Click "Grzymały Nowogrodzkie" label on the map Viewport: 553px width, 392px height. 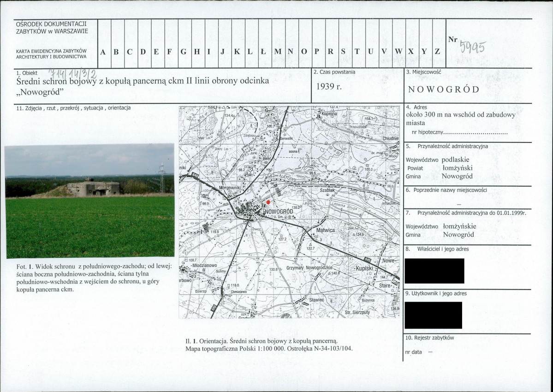coord(309,268)
